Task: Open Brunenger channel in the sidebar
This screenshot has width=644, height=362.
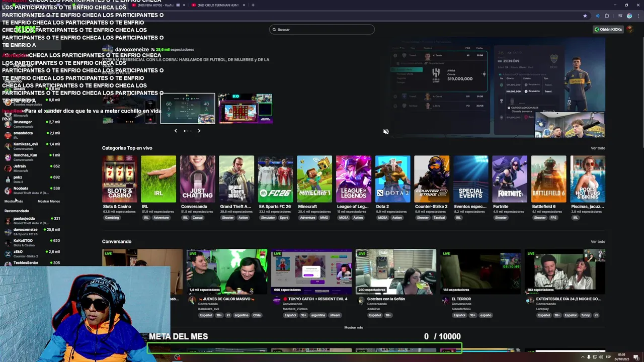Action: point(32,124)
